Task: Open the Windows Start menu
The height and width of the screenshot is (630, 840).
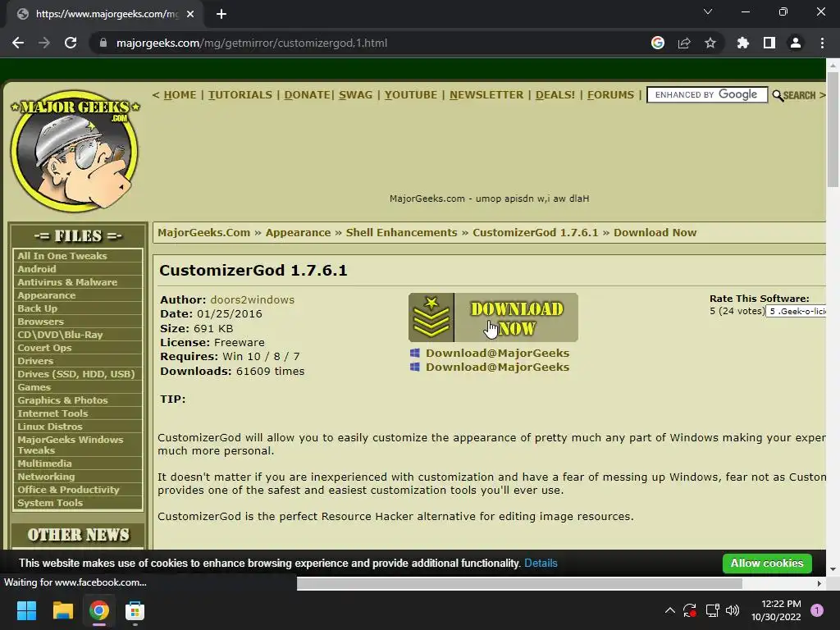Action: coord(26,610)
